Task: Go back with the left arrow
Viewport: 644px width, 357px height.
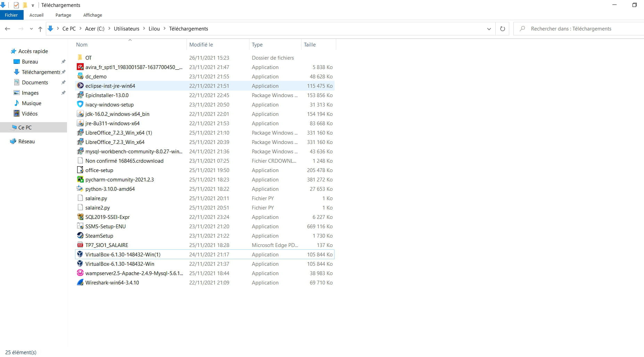Action: (8, 29)
